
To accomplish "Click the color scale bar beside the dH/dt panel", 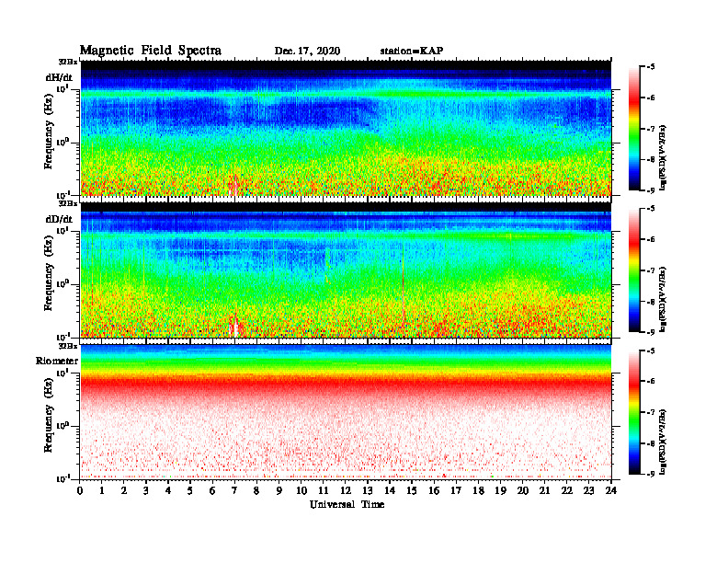I will tap(634, 128).
